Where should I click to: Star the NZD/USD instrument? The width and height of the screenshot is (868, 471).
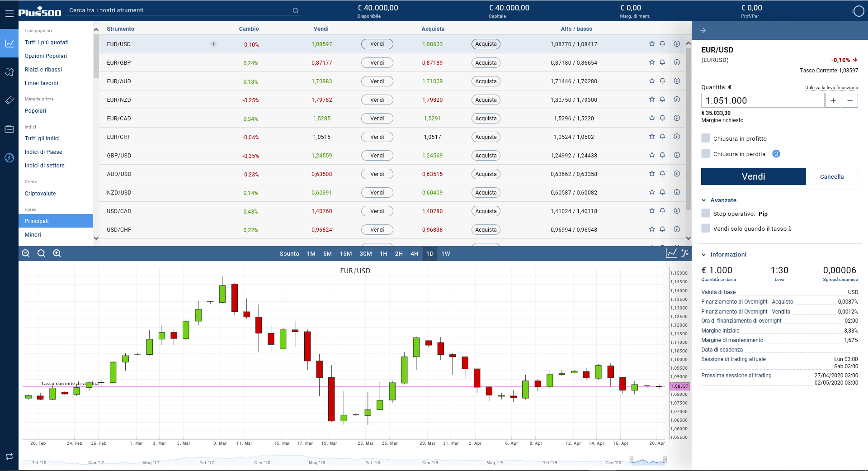[651, 192]
